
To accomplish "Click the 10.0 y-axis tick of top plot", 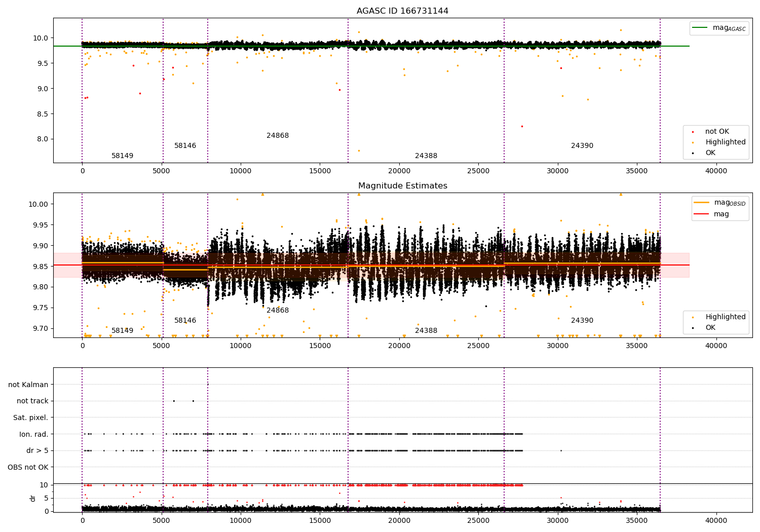I will [42, 38].
